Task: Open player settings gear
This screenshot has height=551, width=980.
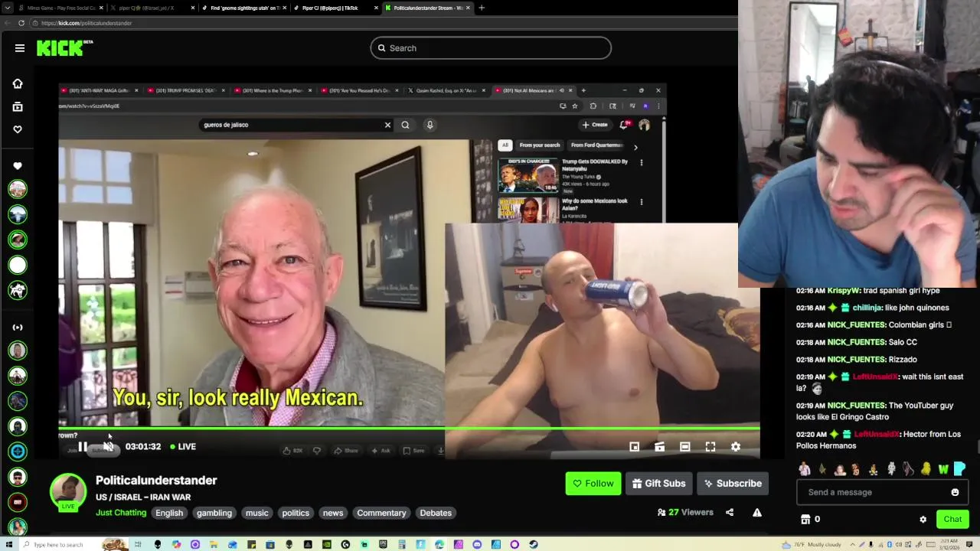Action: point(736,447)
